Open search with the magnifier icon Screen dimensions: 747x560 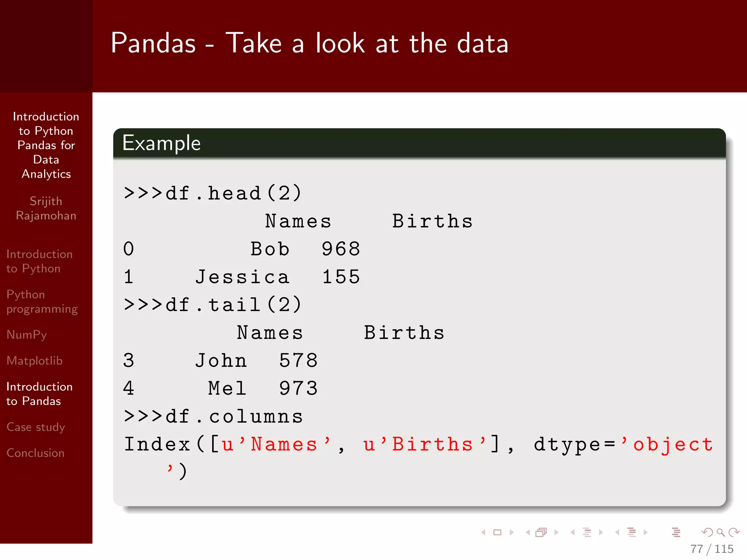pyautogui.click(x=721, y=533)
